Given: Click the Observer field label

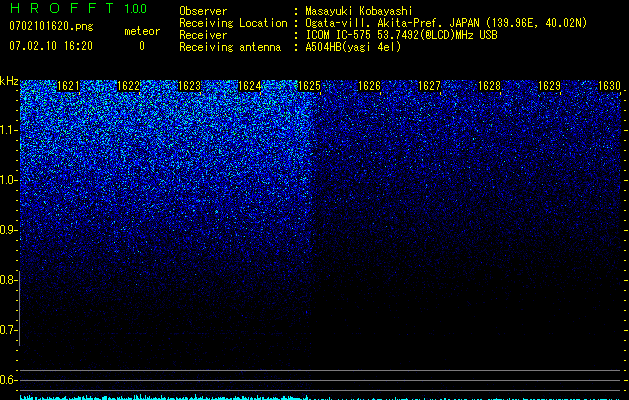Looking at the screenshot, I should point(203,11).
